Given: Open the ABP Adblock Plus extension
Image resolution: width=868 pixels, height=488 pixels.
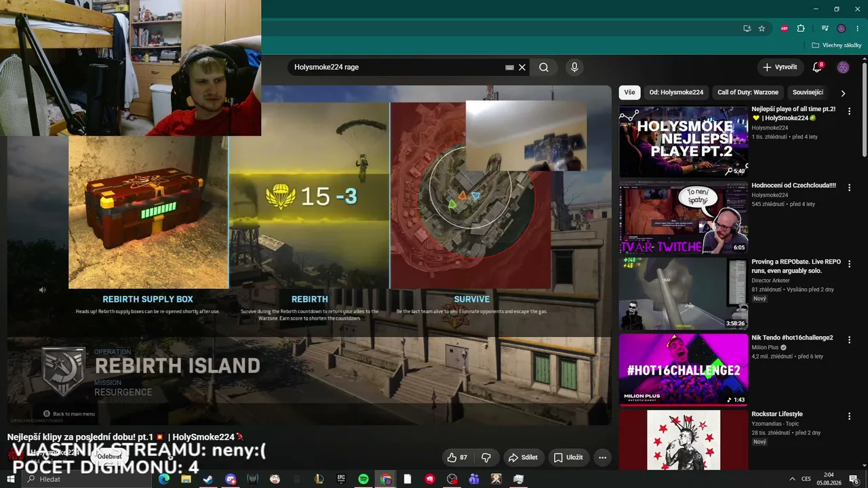Looking at the screenshot, I should click(785, 28).
